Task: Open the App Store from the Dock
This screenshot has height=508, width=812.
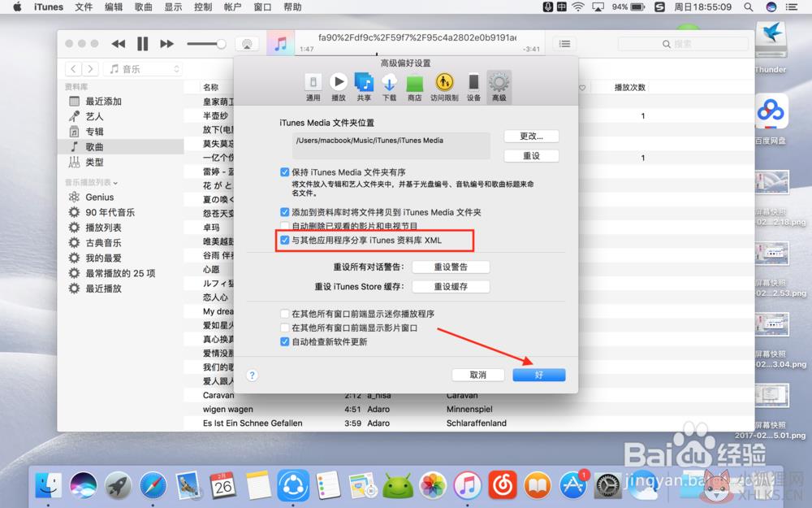Action: tap(572, 486)
